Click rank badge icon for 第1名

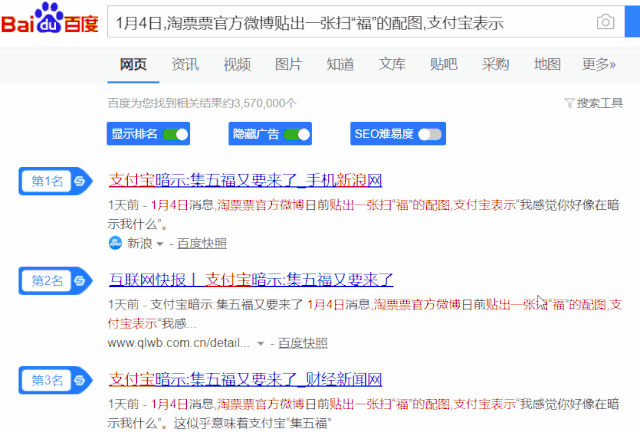point(80,181)
